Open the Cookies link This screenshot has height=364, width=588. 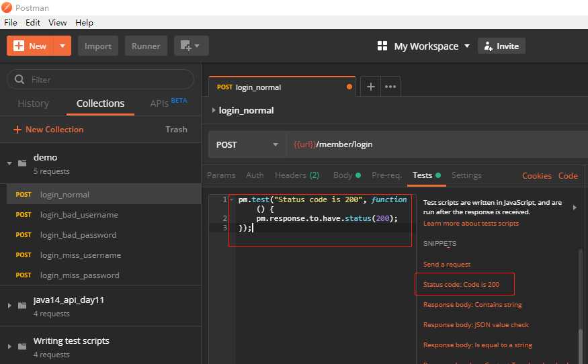tap(537, 176)
